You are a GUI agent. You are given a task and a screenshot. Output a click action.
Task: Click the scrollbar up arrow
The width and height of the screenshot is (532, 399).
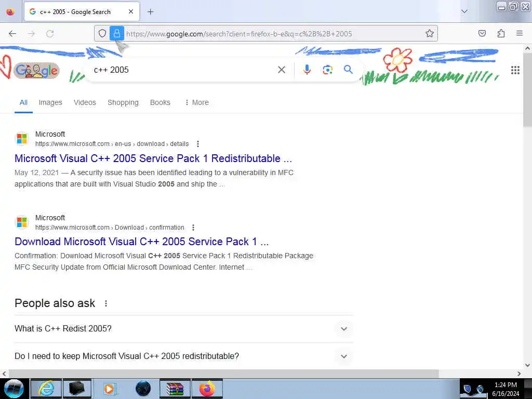tap(528, 48)
